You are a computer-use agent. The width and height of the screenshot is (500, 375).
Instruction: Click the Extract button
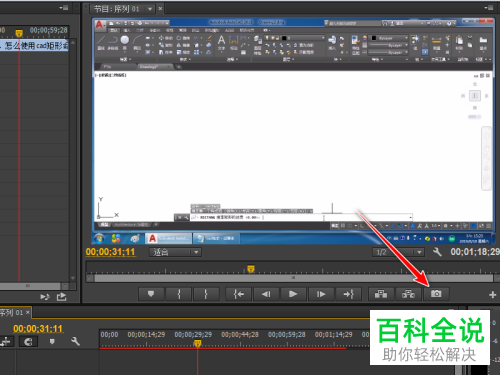(408, 294)
